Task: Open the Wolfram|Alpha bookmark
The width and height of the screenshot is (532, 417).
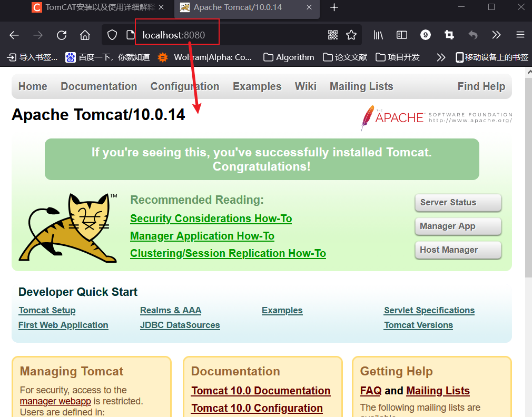Action: click(204, 57)
